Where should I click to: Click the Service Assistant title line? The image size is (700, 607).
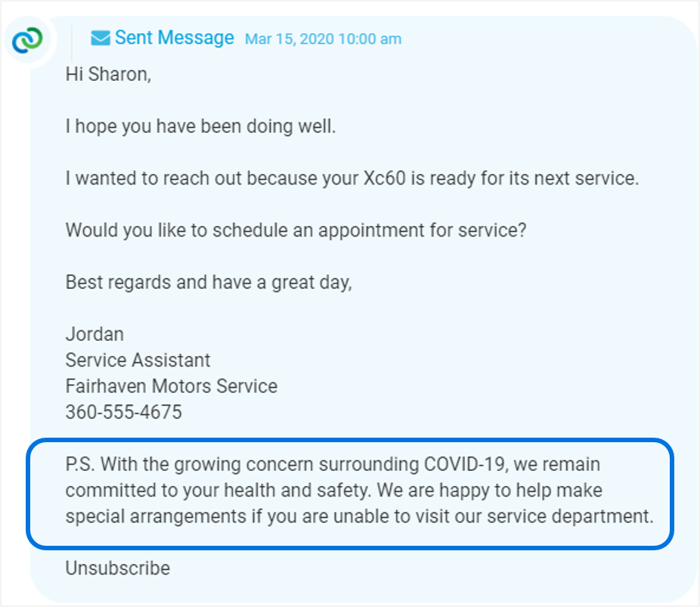[x=138, y=360]
